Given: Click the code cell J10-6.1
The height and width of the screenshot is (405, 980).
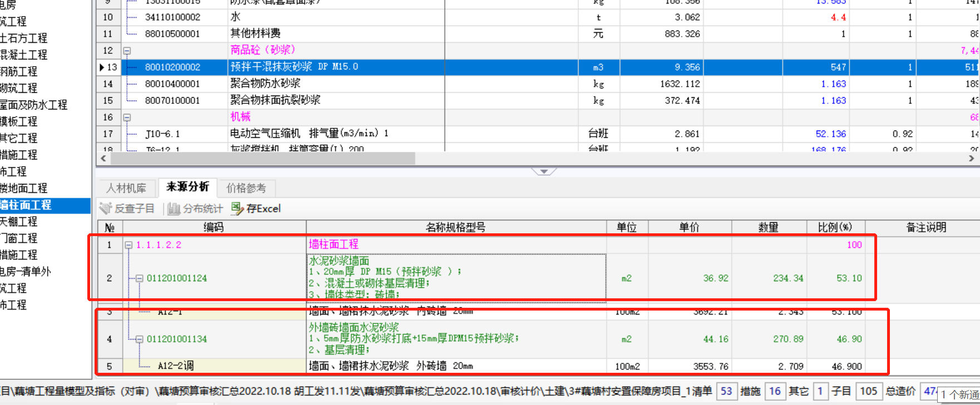Looking at the screenshot, I should point(162,134).
